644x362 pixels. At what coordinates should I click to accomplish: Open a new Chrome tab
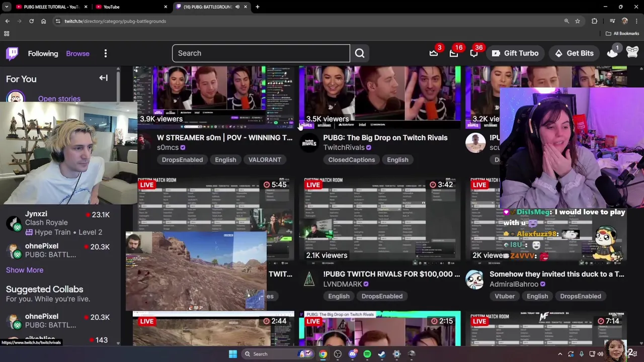tap(258, 7)
